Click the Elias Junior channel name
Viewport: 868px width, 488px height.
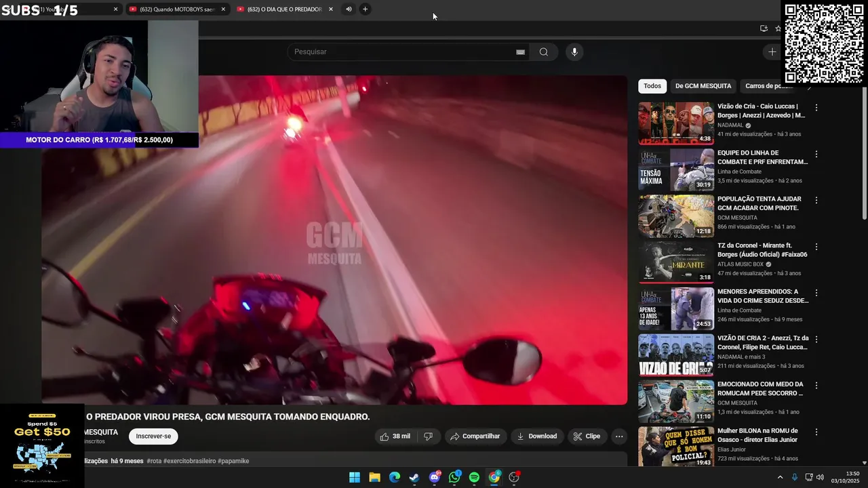pyautogui.click(x=731, y=449)
